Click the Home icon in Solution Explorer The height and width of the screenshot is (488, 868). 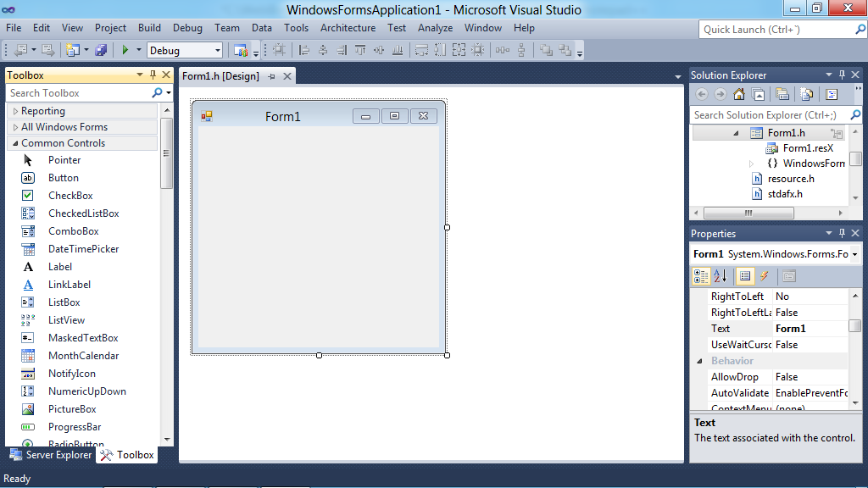click(x=739, y=94)
